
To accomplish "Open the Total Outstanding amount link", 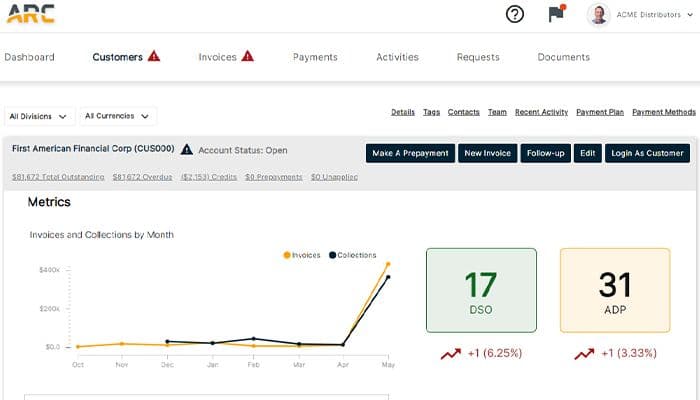I will [58, 177].
